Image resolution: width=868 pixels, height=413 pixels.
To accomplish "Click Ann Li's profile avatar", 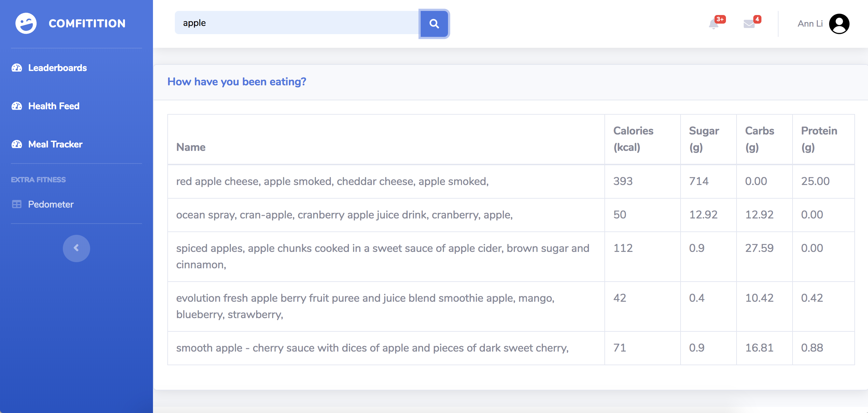I will click(x=839, y=24).
